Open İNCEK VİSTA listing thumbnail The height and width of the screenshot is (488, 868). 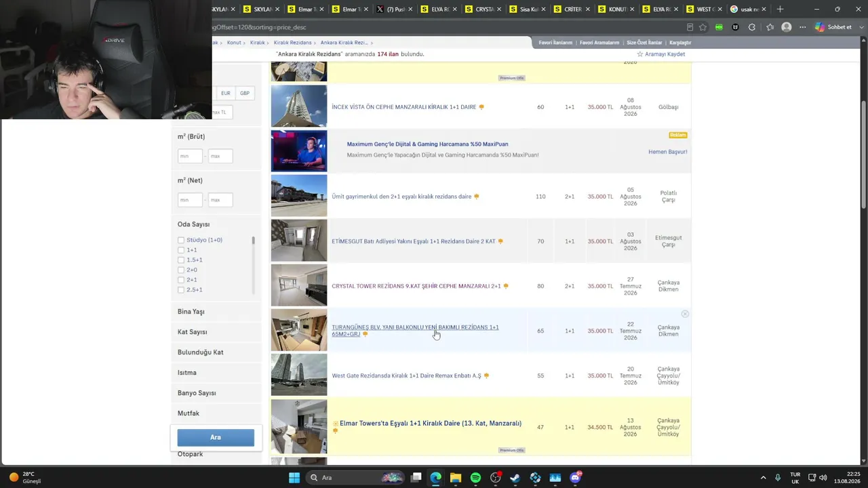coord(299,106)
